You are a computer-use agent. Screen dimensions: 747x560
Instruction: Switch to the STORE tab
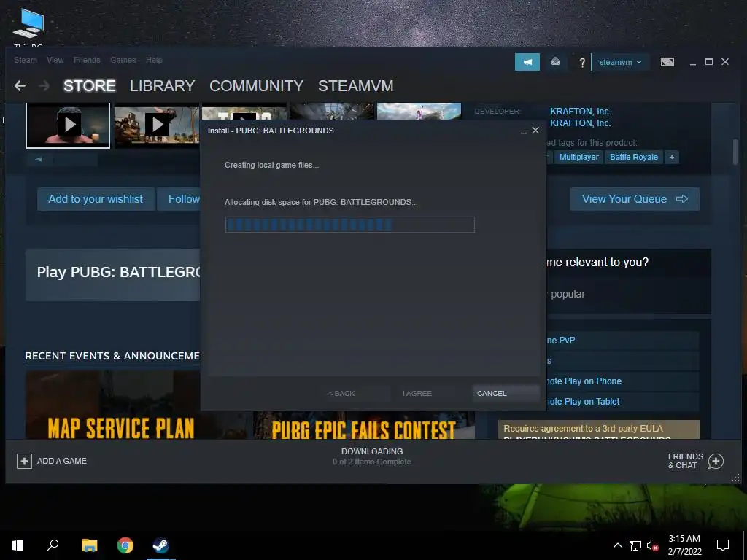coord(90,86)
